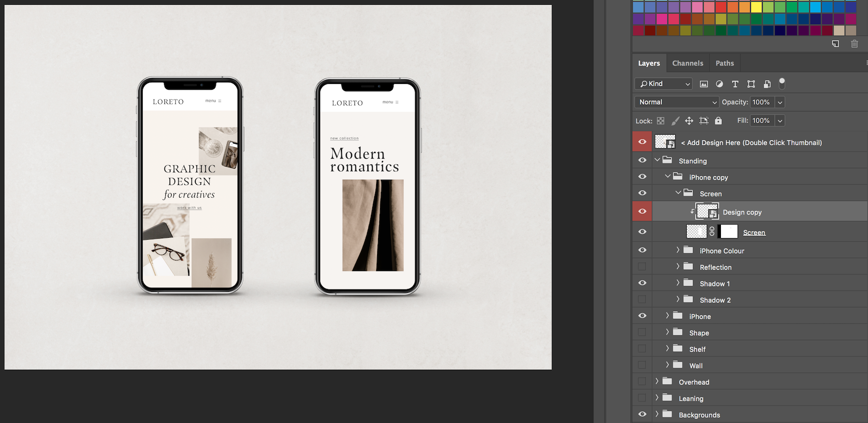868x423 pixels.
Task: Click the lock all padlock icon
Action: [718, 121]
